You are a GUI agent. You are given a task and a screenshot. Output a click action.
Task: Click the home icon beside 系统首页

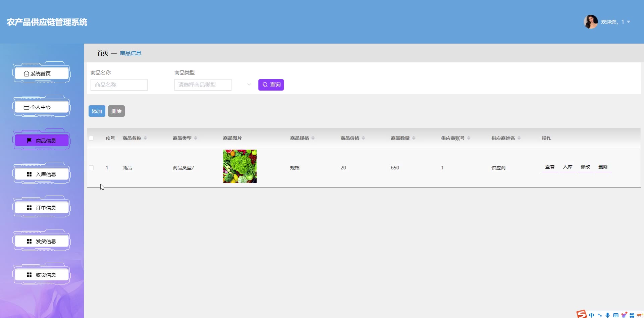click(x=26, y=73)
